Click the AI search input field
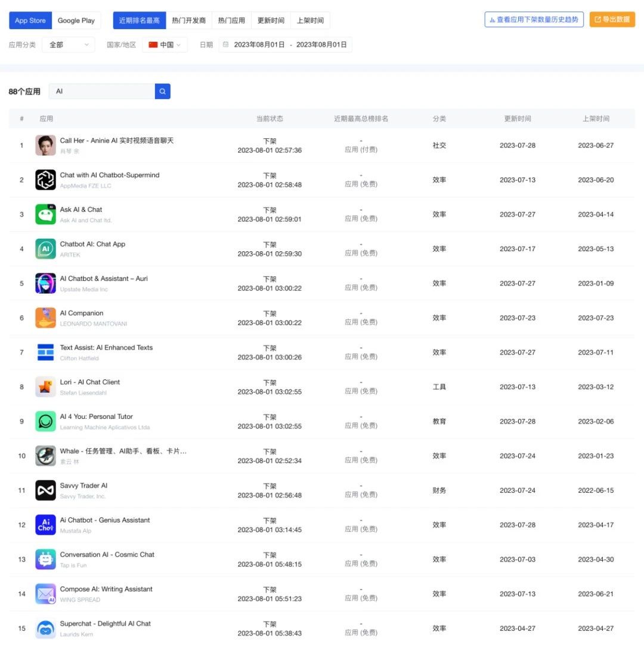 [x=102, y=91]
